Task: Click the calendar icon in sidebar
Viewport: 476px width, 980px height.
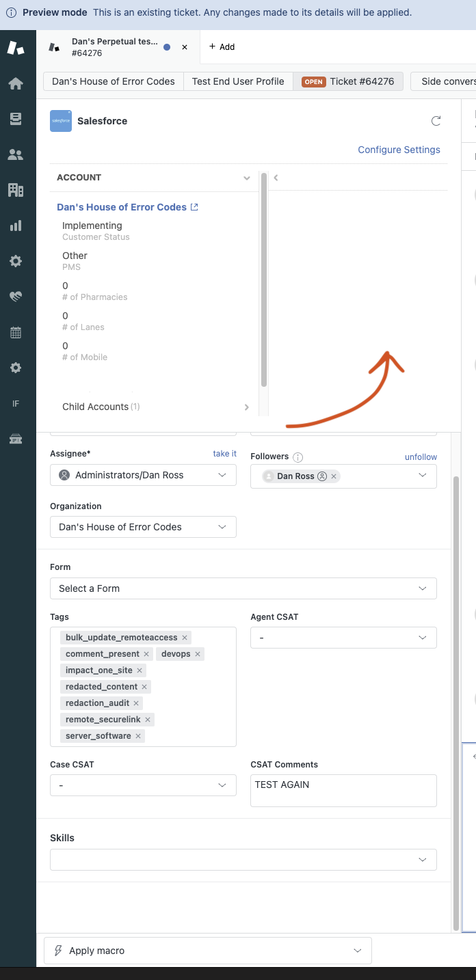Action: pos(16,333)
